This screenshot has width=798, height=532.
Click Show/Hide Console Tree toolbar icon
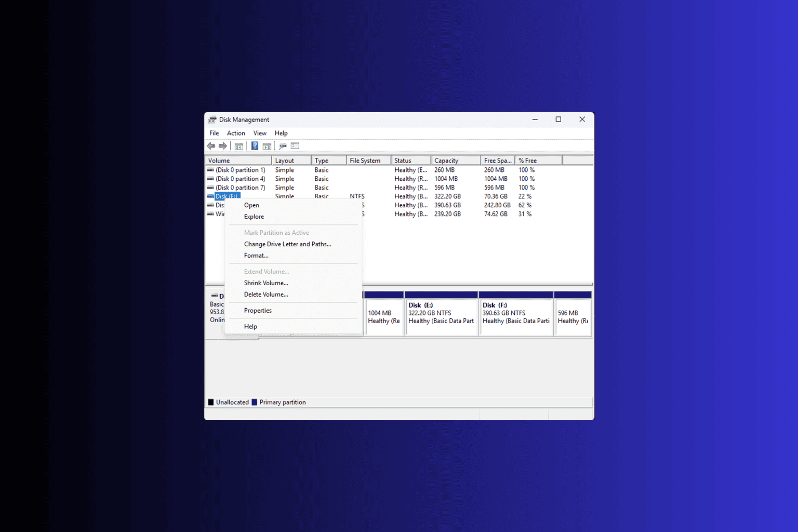[239, 146]
